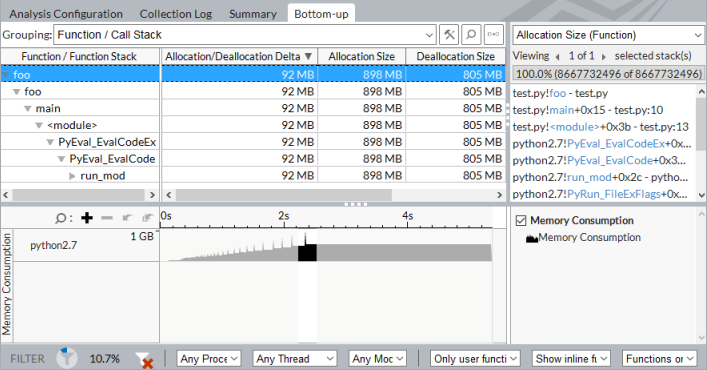Collapse the PyEval_EvalCodeEx tree node

pyautogui.click(x=50, y=142)
